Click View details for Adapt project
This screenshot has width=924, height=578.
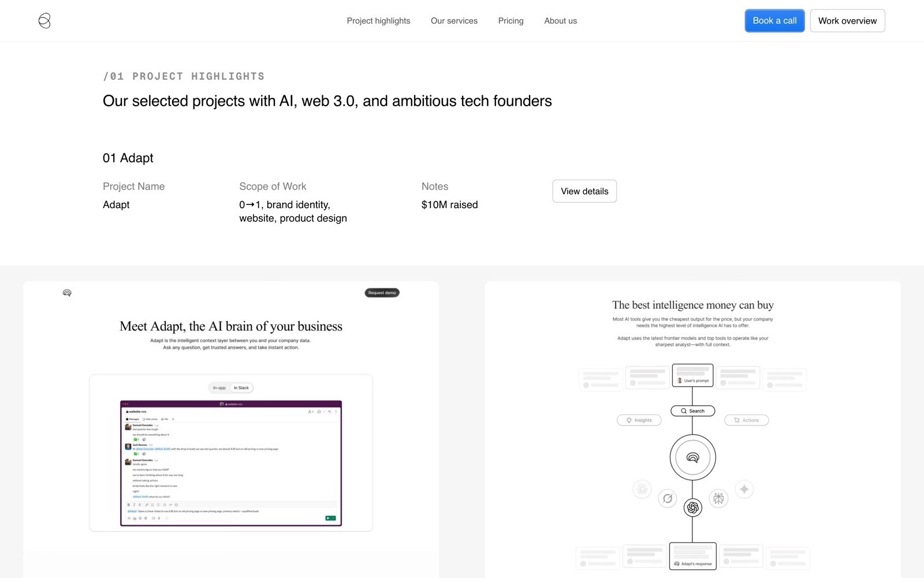(584, 191)
